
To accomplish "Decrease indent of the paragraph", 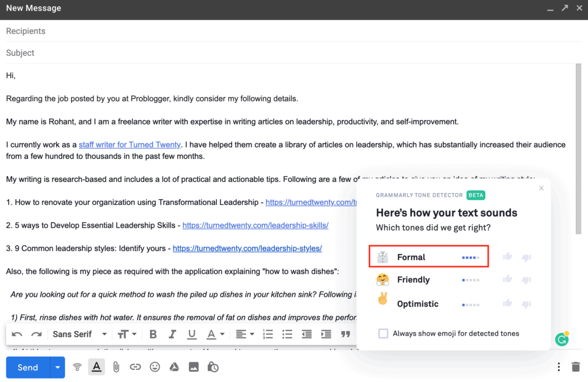I will pos(307,334).
